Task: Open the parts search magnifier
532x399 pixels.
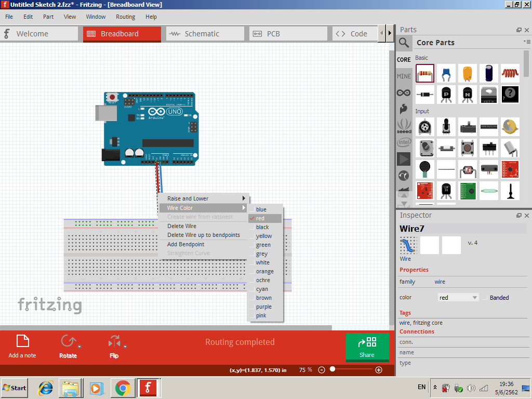Action: click(404, 43)
